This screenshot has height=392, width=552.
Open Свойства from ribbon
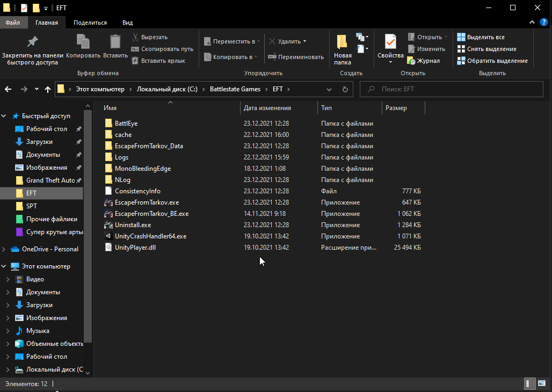coord(390,49)
